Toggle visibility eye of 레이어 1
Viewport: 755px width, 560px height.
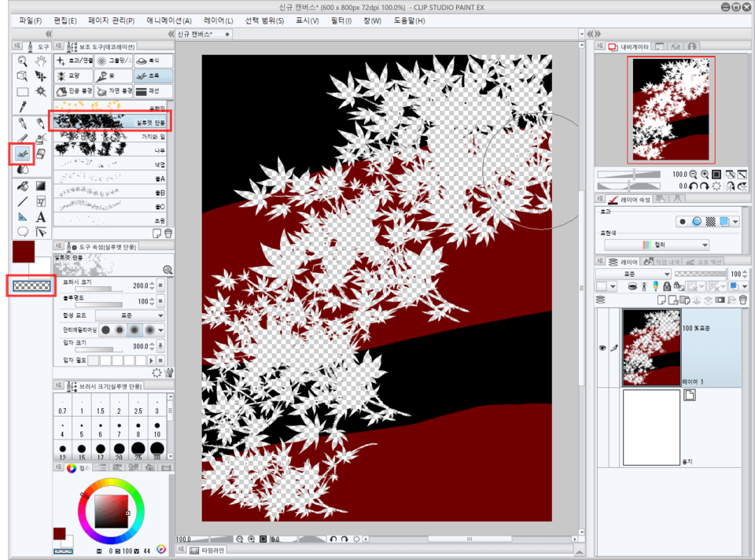click(602, 348)
